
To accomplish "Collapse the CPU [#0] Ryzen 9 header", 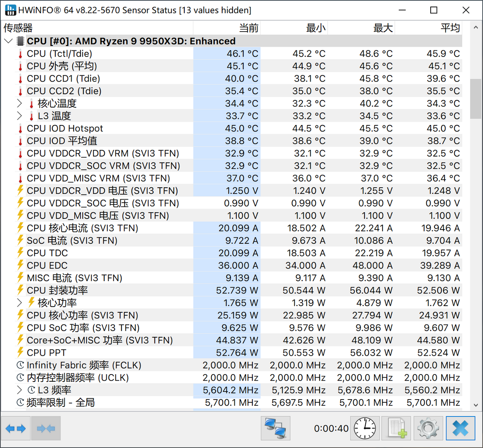I will (x=8, y=41).
